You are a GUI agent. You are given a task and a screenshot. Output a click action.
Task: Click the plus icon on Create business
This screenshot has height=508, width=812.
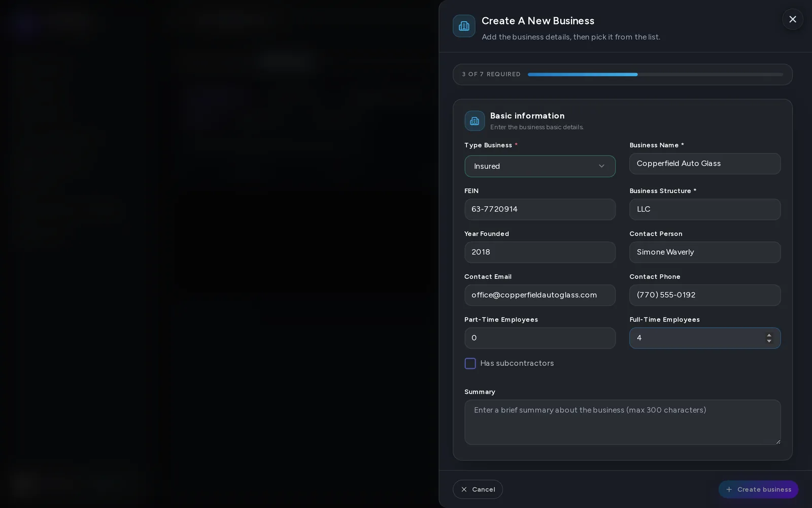pos(729,489)
